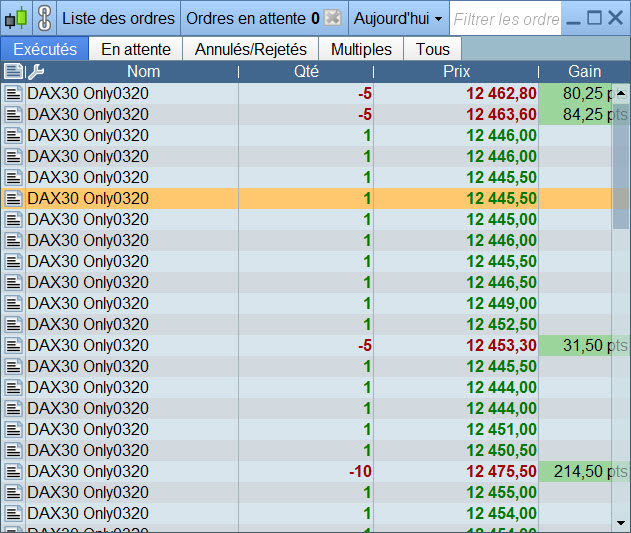Image resolution: width=631 pixels, height=533 pixels.
Task: Select price 12 463,60
Action: click(501, 114)
